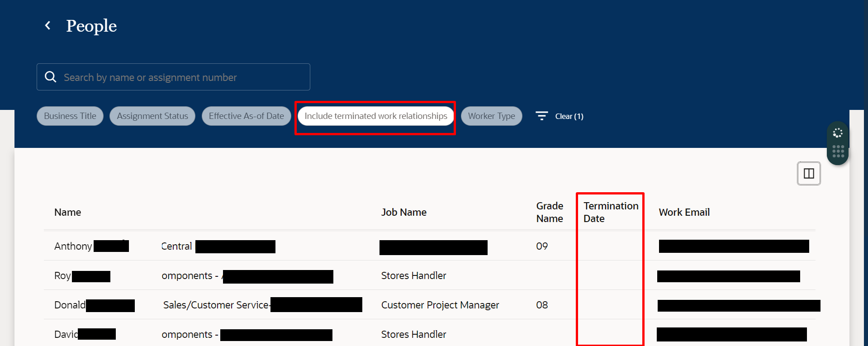Click grade 09 in Anthony's row
The height and width of the screenshot is (346, 868).
point(542,246)
